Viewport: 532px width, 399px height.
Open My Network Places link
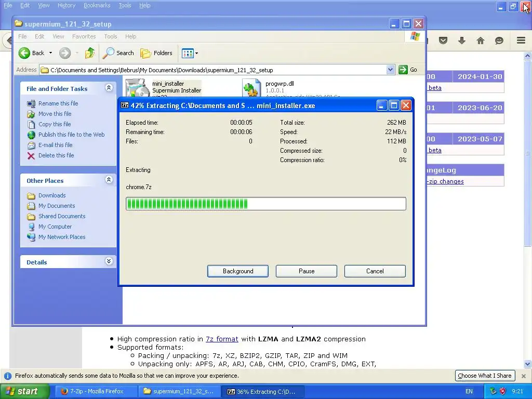62,237
